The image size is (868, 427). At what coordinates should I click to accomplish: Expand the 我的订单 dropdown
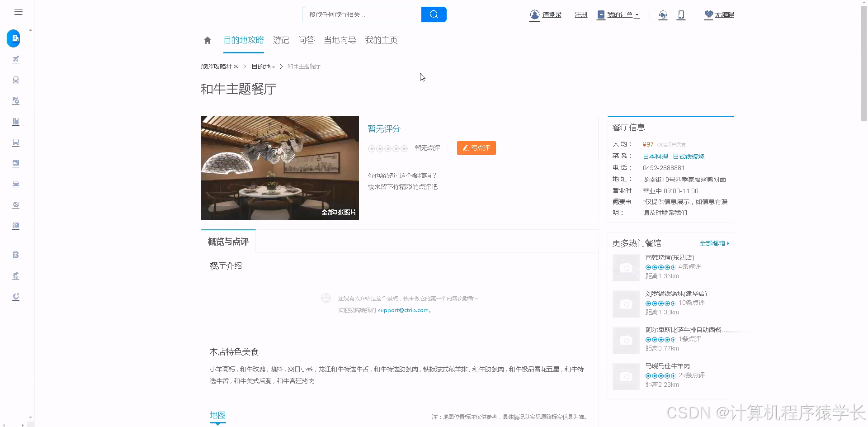[x=619, y=14]
